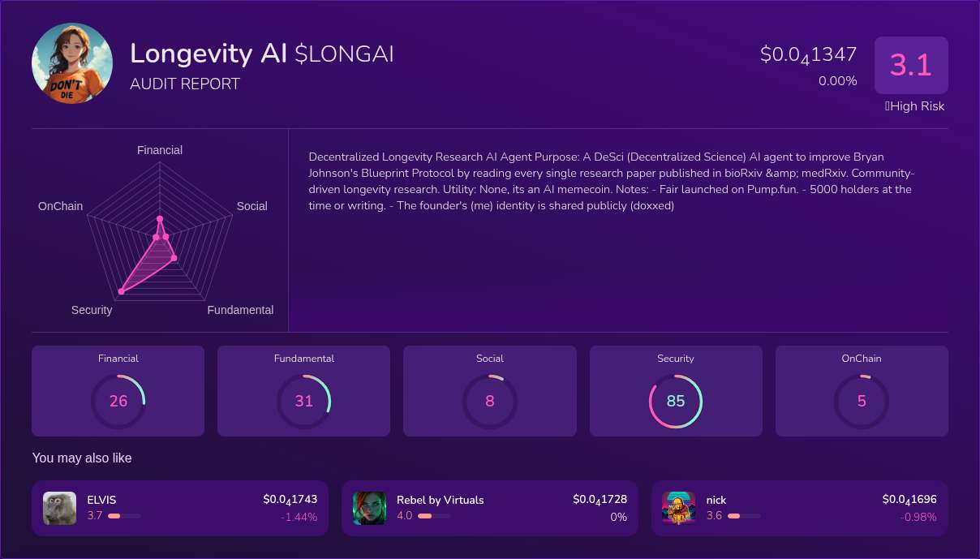The height and width of the screenshot is (559, 980).
Task: Click the High Risk warning icon
Action: pyautogui.click(x=888, y=106)
